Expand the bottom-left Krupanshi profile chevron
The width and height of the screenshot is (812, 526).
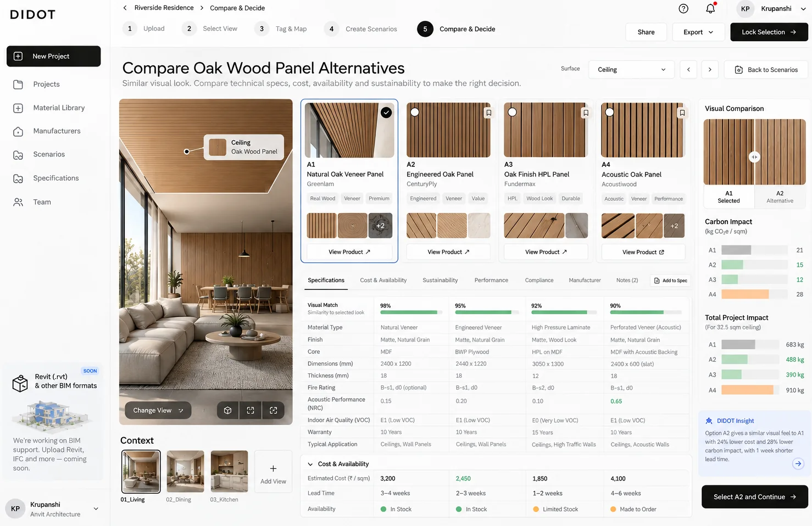tap(96, 509)
